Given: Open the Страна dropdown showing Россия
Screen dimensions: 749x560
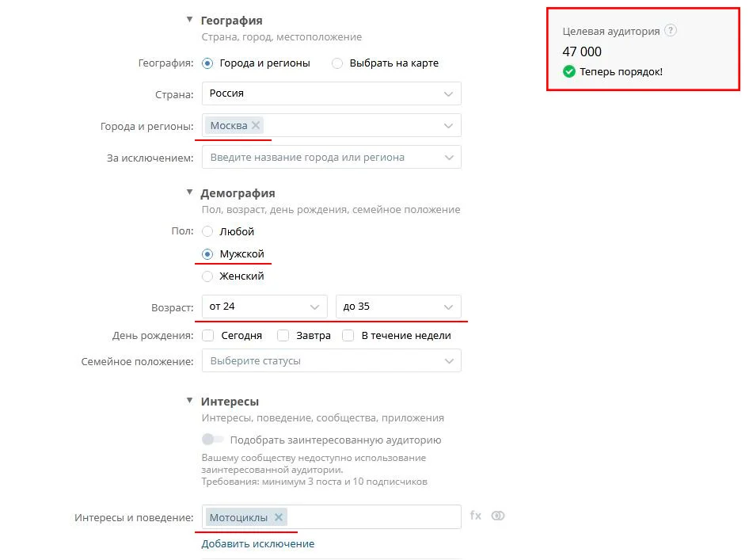Looking at the screenshot, I should point(331,93).
